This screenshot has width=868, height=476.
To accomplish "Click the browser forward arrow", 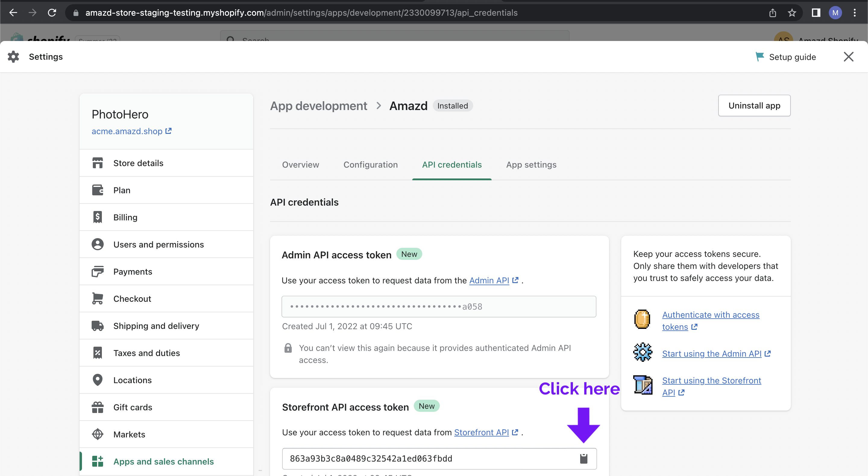I will pyautogui.click(x=32, y=13).
